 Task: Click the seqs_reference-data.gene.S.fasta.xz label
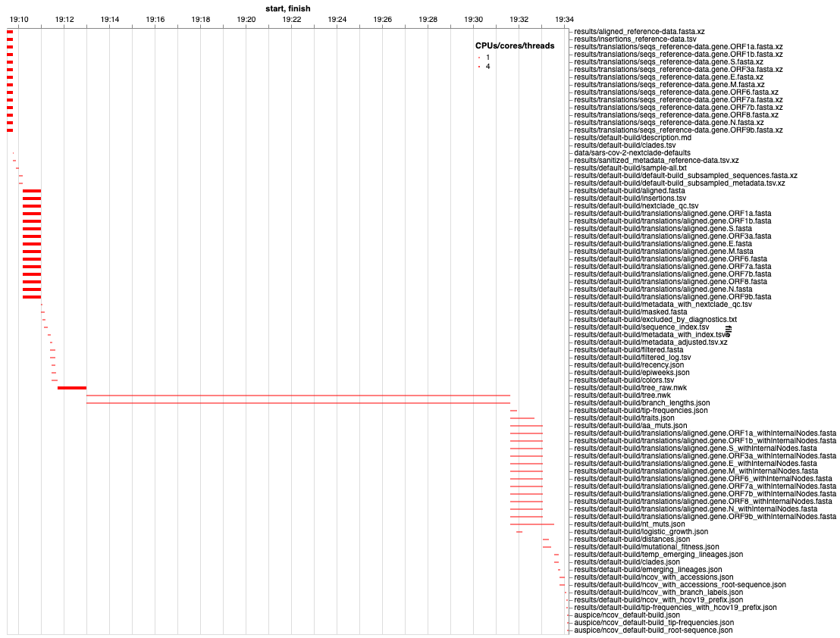coord(669,62)
